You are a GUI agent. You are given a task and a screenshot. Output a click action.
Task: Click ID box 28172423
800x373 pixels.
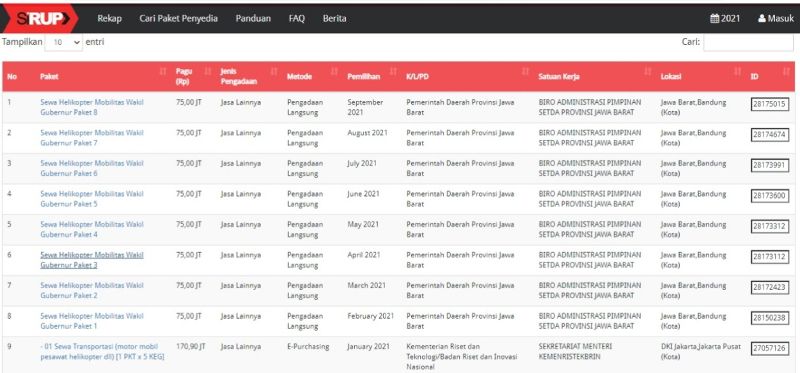[770, 288]
